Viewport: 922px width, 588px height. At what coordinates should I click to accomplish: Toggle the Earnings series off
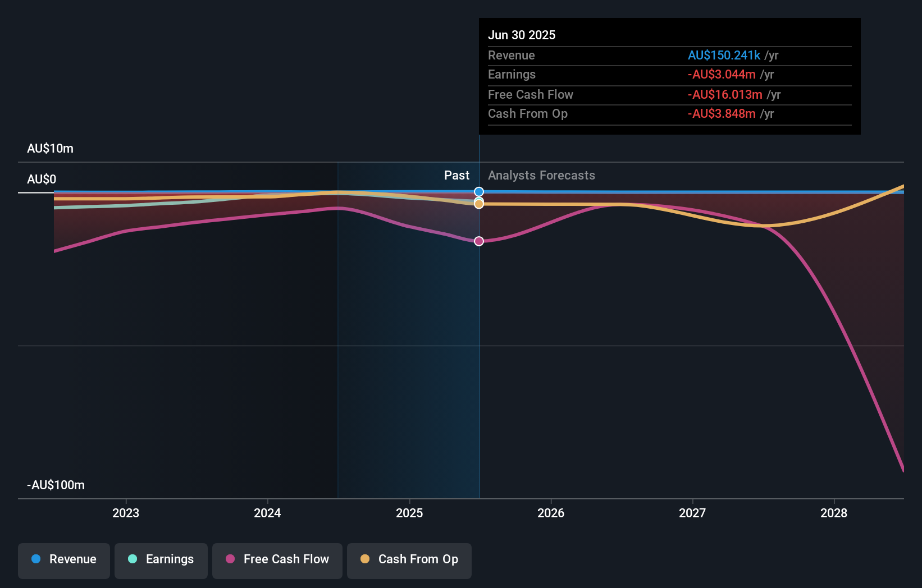pyautogui.click(x=161, y=559)
